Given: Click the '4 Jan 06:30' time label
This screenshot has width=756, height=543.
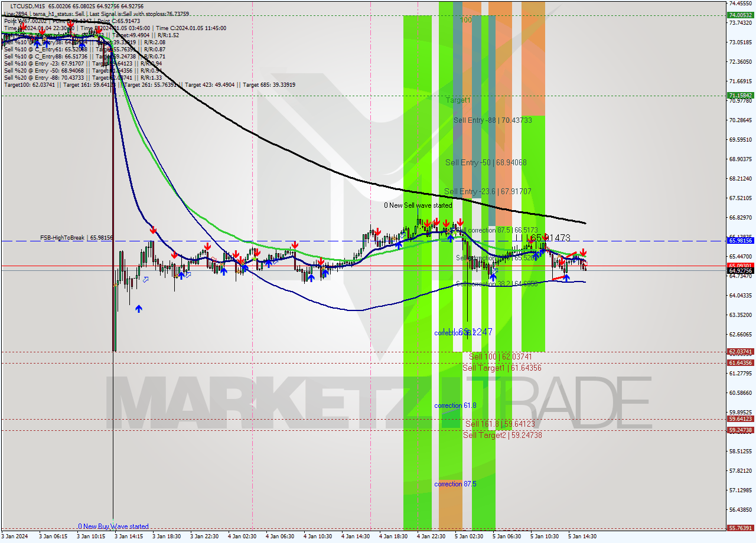Looking at the screenshot, I should click(x=280, y=537).
